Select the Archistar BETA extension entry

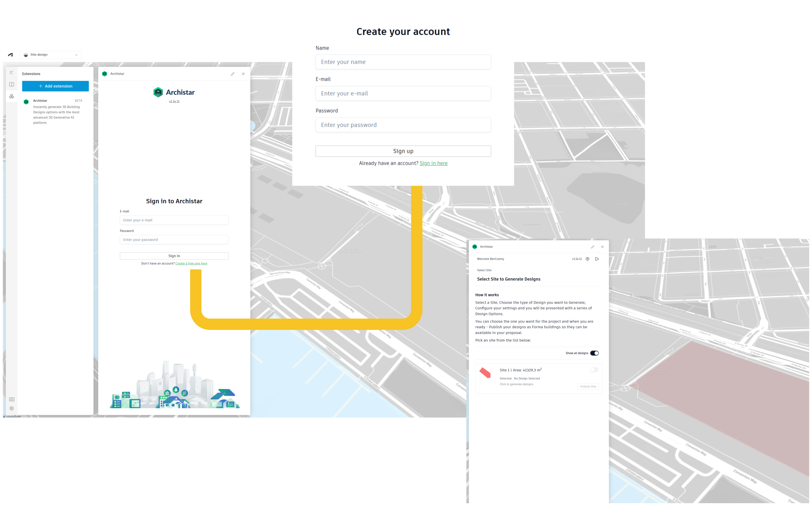click(56, 111)
